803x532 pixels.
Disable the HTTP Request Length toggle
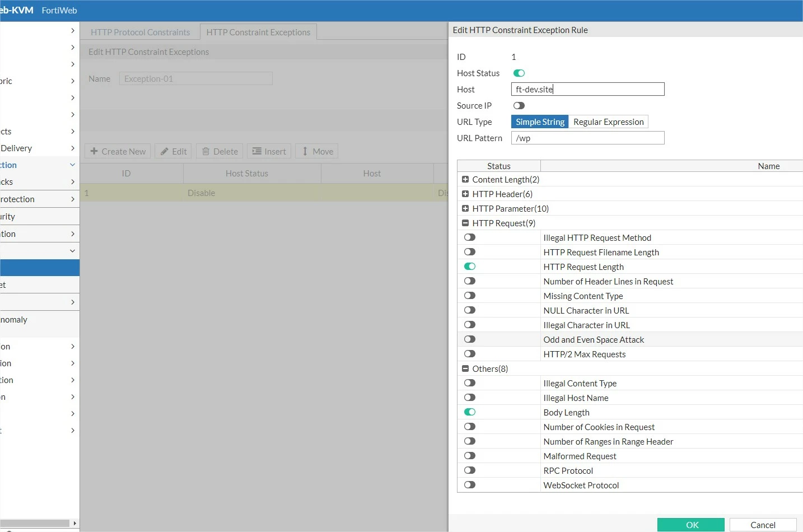(x=470, y=267)
